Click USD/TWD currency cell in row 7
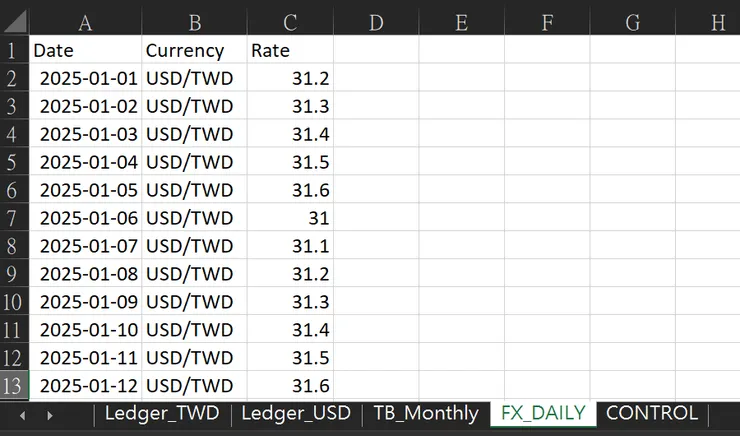This screenshot has height=436, width=740. coord(194,217)
